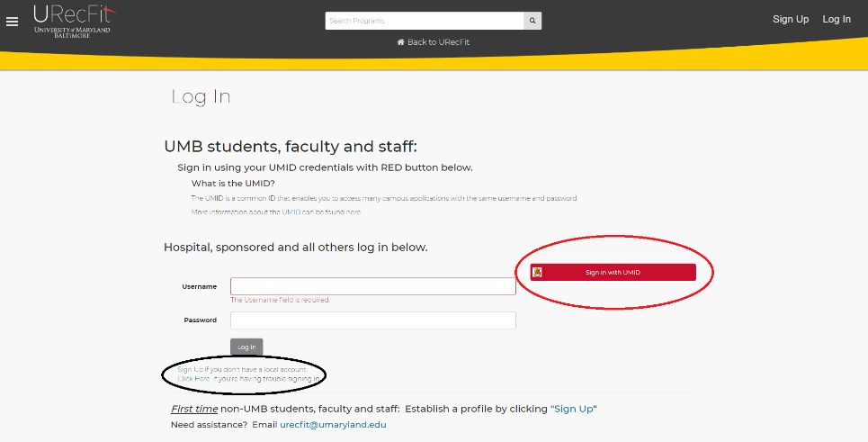This screenshot has width=868, height=442.
Task: Select Sign Up in the top navigation
Action: (x=790, y=20)
